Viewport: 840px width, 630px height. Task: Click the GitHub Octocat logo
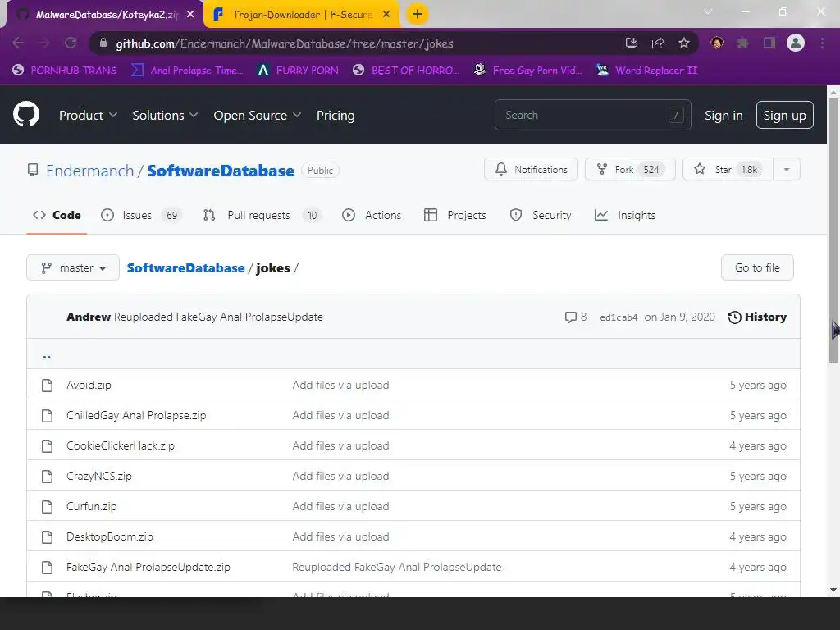tap(26, 114)
